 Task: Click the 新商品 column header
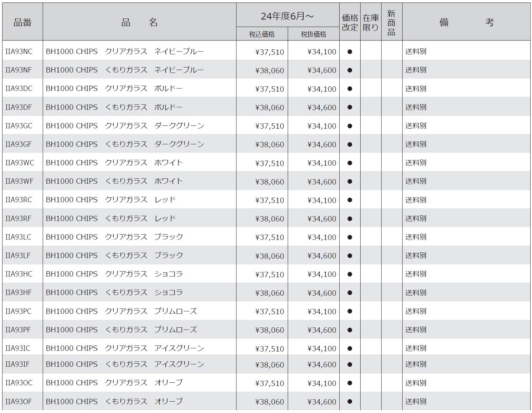391,22
